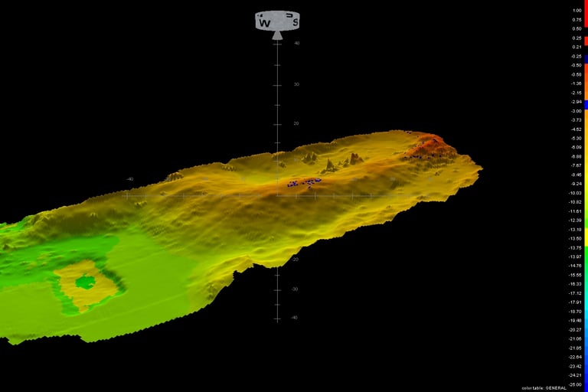588x392 pixels.
Task: Click legend value -4.52
Action: [577, 129]
